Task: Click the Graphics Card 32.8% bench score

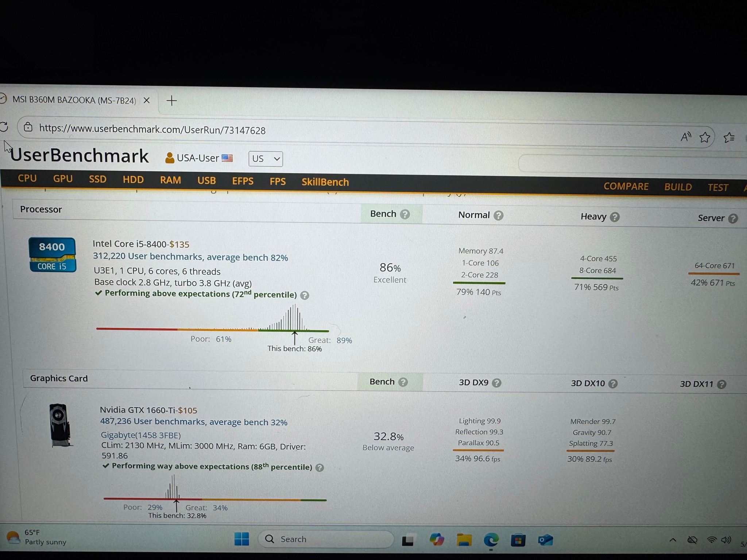Action: (388, 436)
